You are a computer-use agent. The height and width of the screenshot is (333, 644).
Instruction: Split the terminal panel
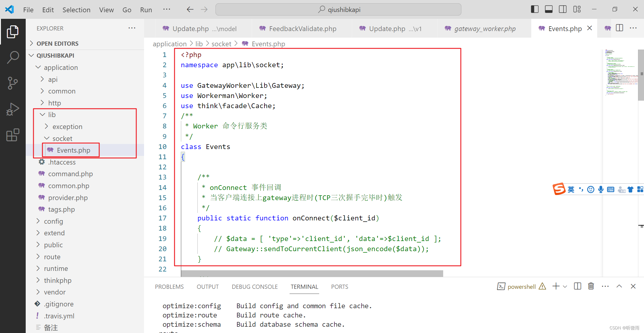[577, 286]
